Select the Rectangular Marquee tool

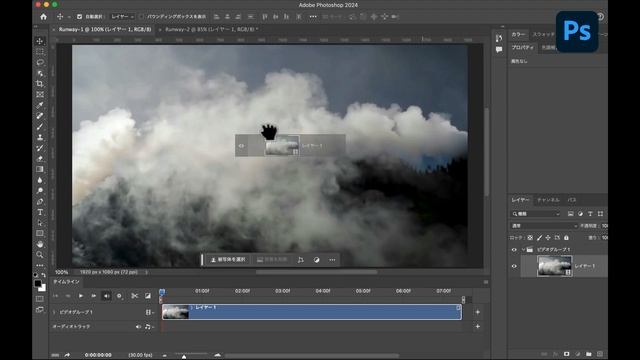(x=40, y=51)
